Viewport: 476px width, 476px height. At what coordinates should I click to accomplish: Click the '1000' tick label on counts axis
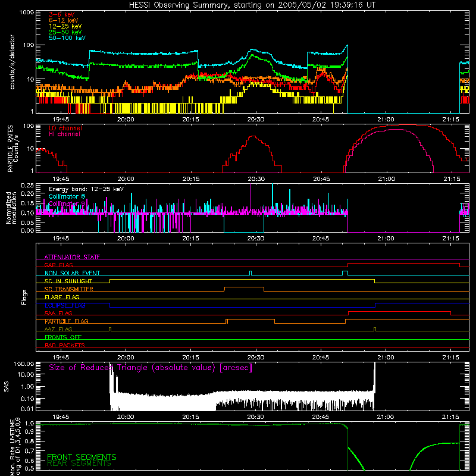pyautogui.click(x=26, y=12)
